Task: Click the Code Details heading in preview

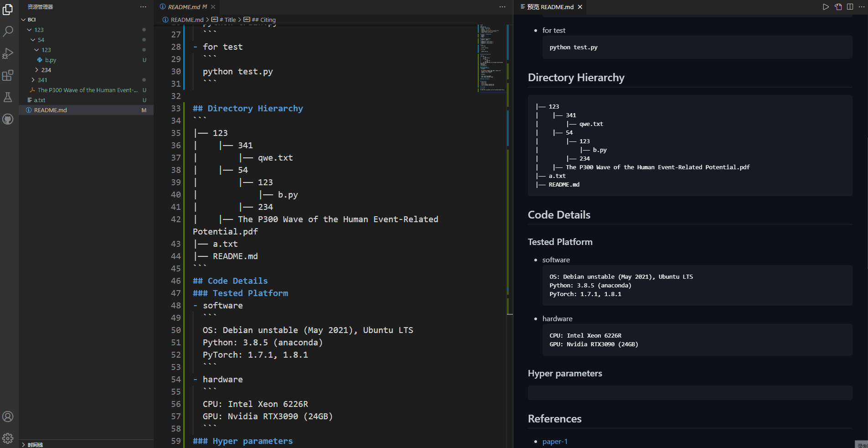Action: click(x=559, y=215)
